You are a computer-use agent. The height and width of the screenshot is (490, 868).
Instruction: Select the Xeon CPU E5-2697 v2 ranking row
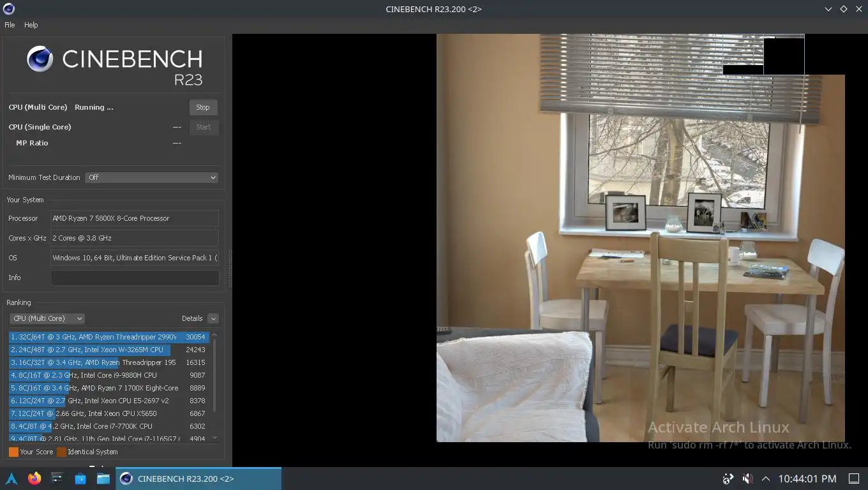click(x=108, y=401)
